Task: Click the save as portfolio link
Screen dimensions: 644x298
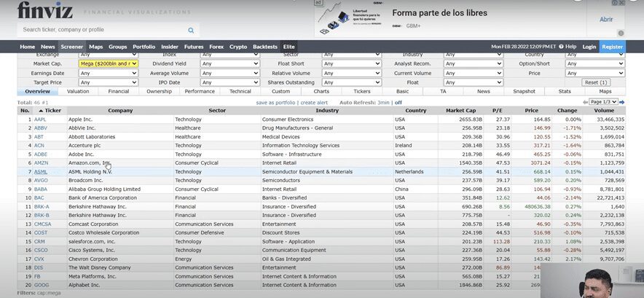Action: (276, 103)
